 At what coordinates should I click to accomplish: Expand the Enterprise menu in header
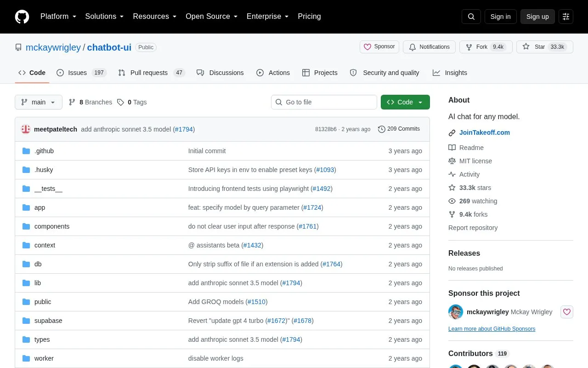(268, 17)
